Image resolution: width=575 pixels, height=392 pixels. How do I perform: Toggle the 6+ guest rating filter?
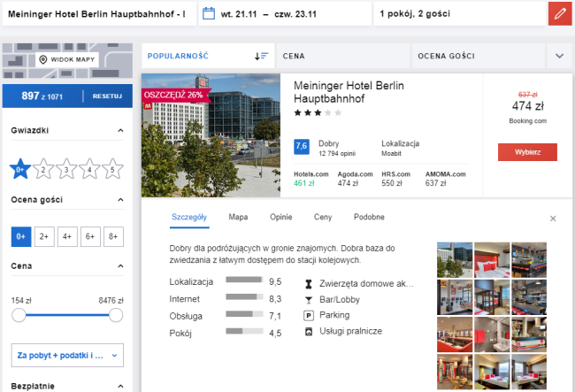click(89, 236)
